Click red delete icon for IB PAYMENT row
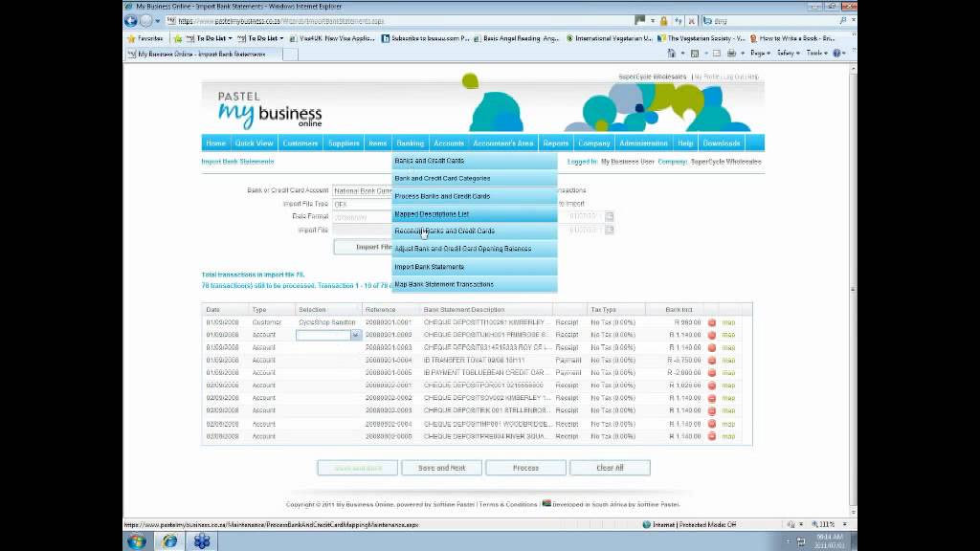The image size is (980, 551). pyautogui.click(x=711, y=373)
